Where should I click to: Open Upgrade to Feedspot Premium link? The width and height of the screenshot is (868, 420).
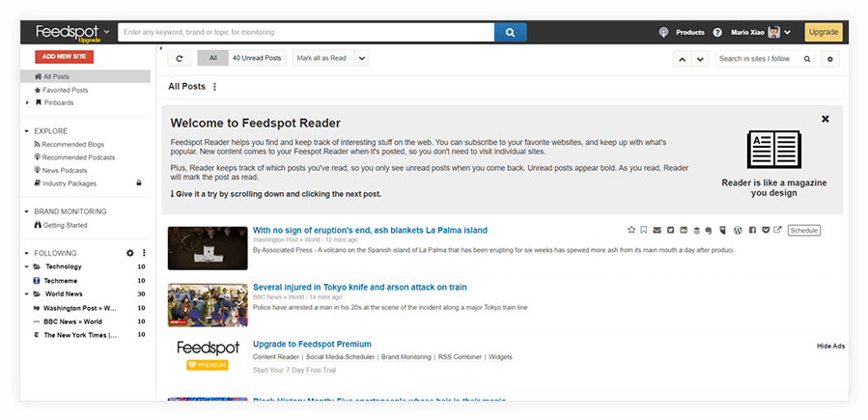click(x=312, y=344)
